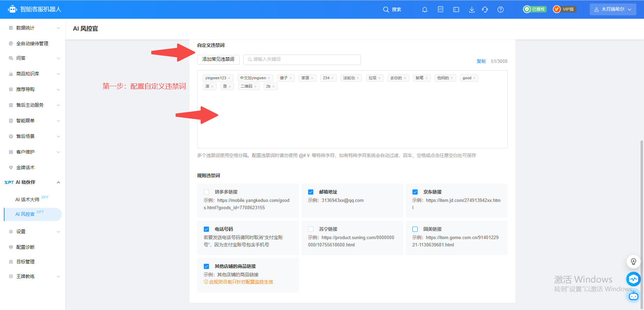Image resolution: width=644 pixels, height=310 pixels.
Task: Open the download center icon
Action: pos(472,10)
